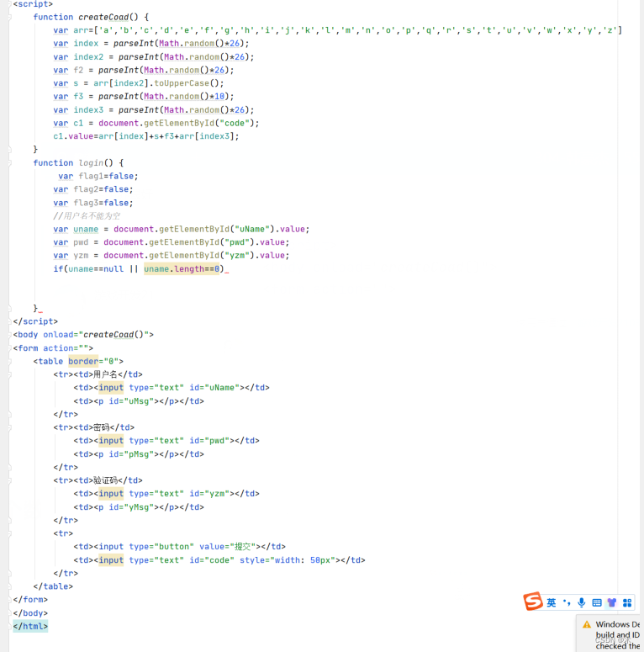Collapse the 密码 table row fold marker
The height and width of the screenshot is (652, 644).
10,427
